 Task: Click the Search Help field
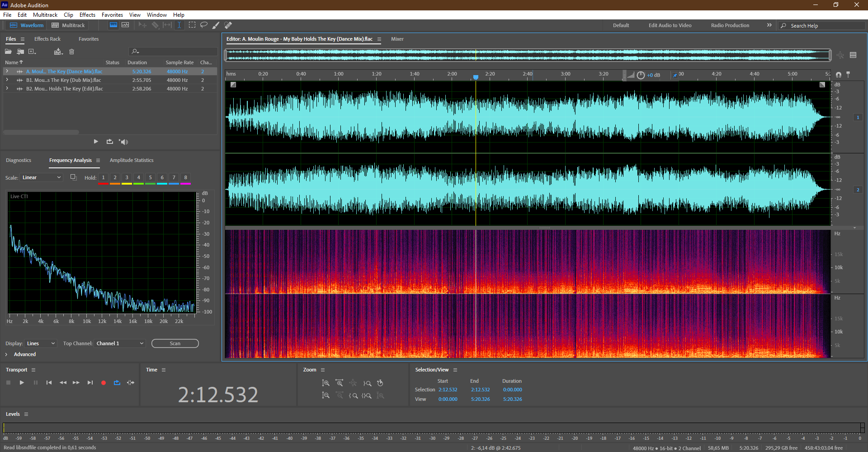(821, 26)
